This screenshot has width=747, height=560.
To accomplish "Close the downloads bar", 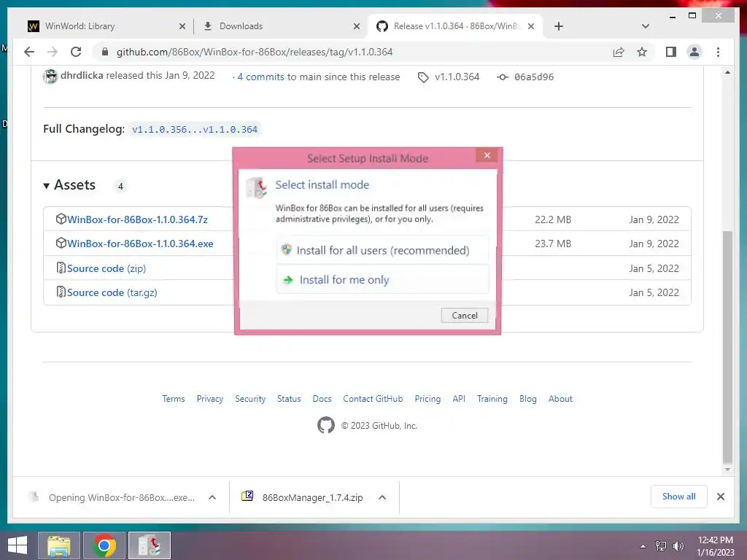I will (x=721, y=497).
